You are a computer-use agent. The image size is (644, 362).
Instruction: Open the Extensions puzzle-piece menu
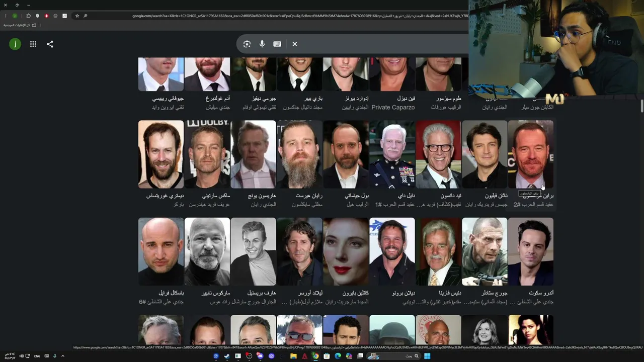click(28, 16)
